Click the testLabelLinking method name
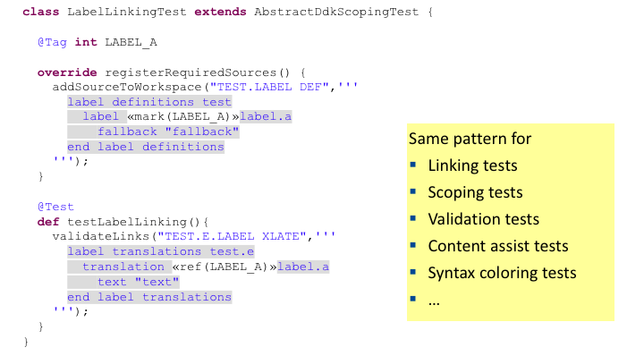This screenshot has height=356, width=644. click(127, 222)
